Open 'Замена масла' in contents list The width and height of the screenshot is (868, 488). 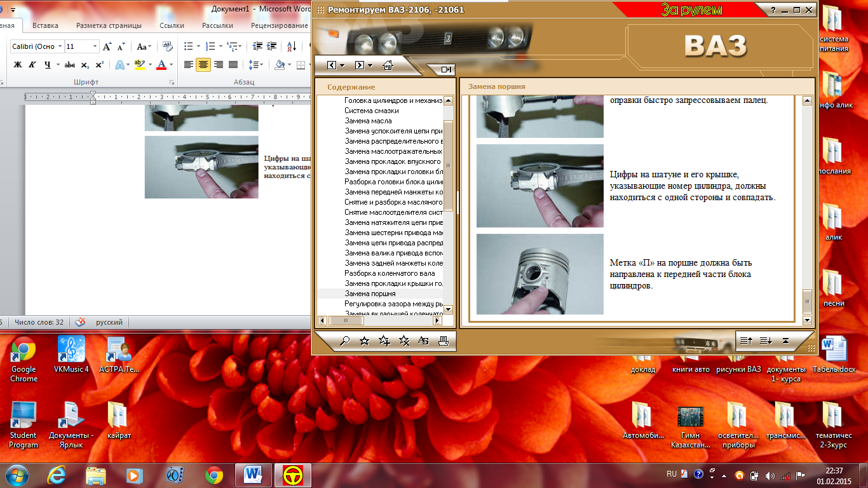pos(368,121)
